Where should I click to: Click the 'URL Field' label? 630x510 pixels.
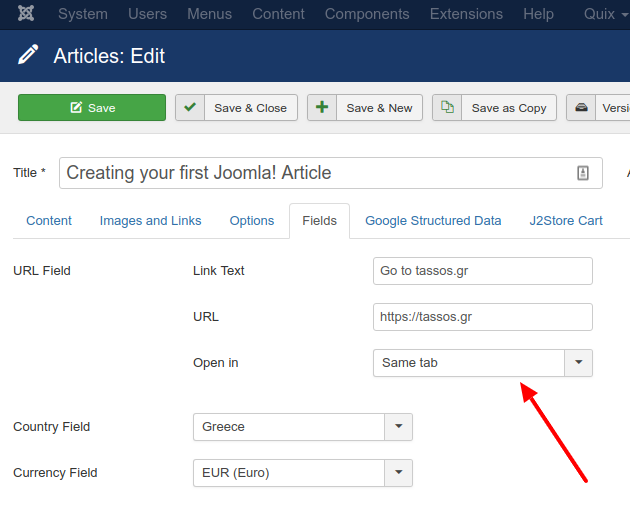(x=42, y=271)
